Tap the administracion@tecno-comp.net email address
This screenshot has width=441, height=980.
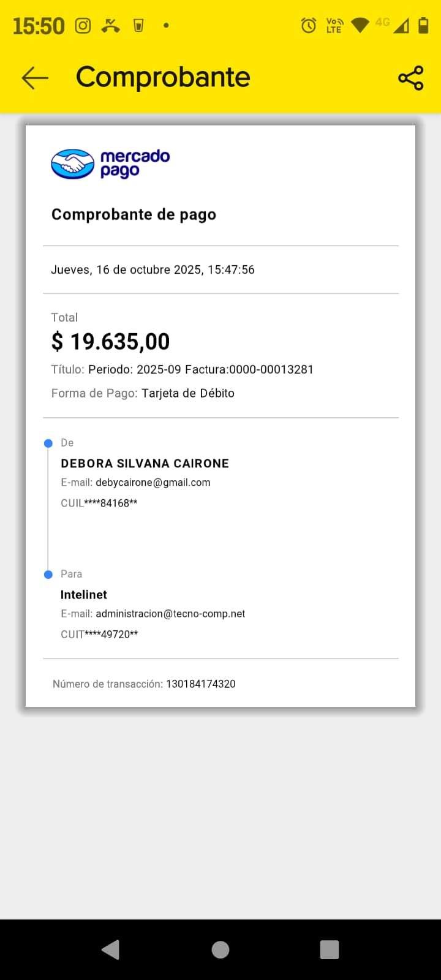point(170,614)
